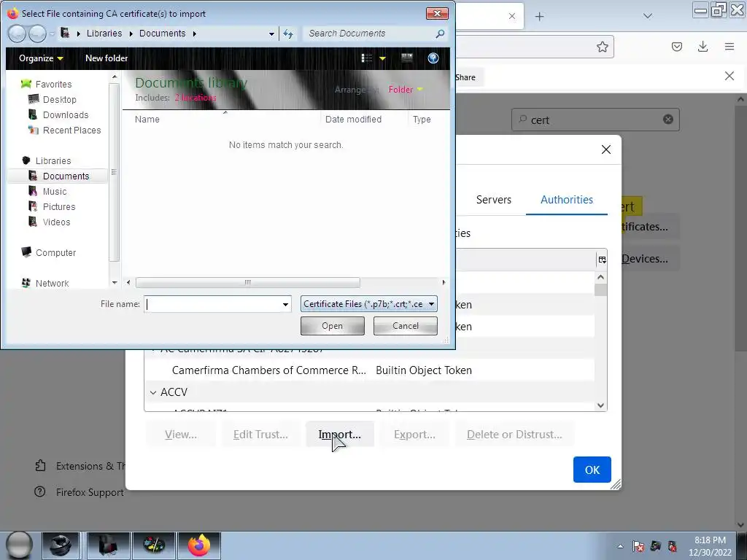Select Videos library

pyautogui.click(x=56, y=222)
